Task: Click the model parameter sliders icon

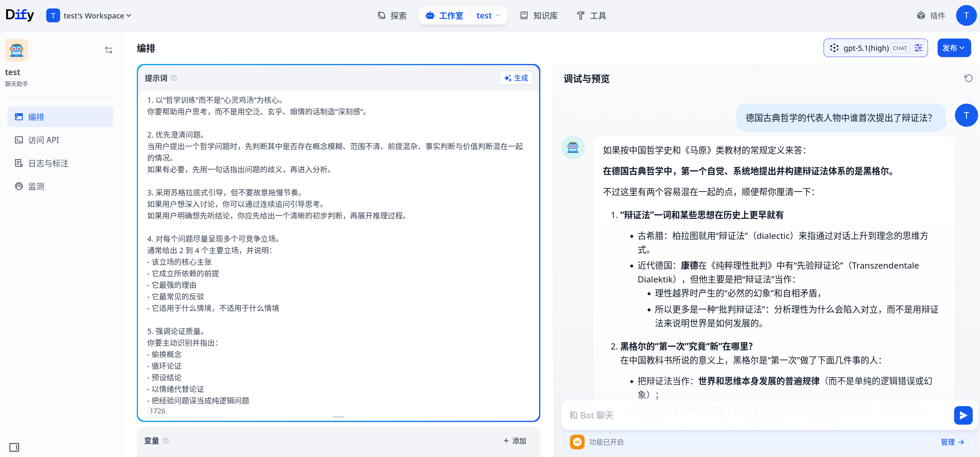Action: (x=918, y=48)
